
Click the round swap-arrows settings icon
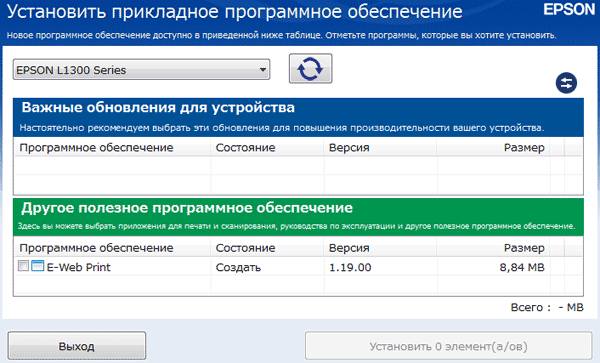tap(566, 83)
